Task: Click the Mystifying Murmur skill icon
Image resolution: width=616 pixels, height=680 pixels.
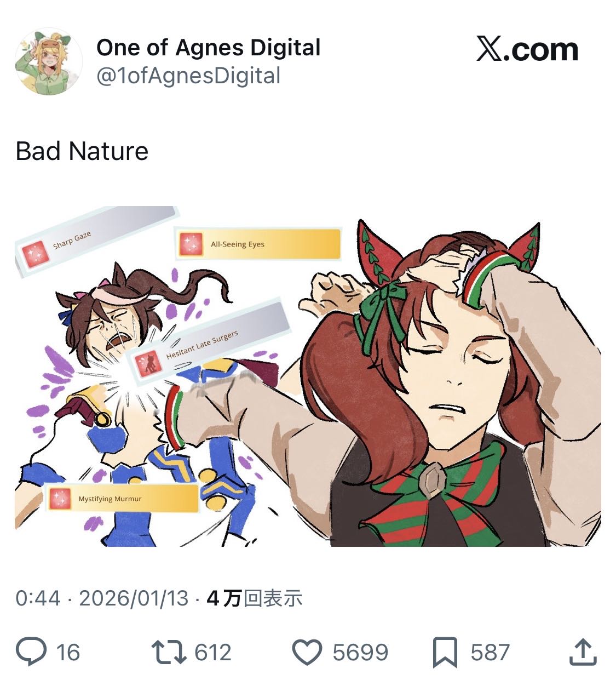Action: [x=60, y=499]
